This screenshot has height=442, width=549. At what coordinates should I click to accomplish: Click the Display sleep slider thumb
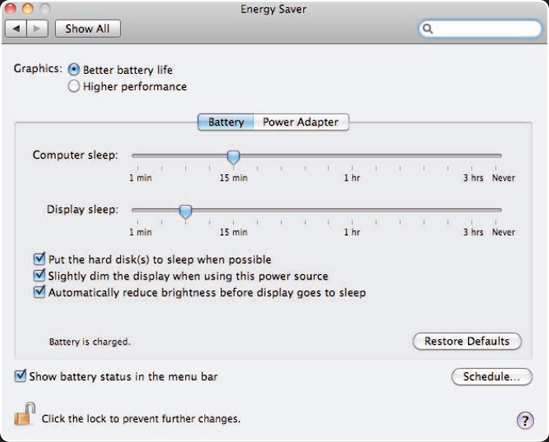click(186, 211)
